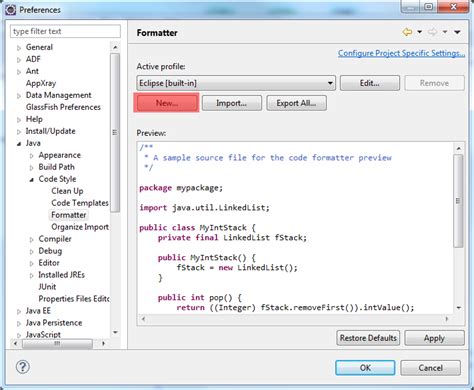
Task: Expand the Editor node
Action: click(x=32, y=264)
